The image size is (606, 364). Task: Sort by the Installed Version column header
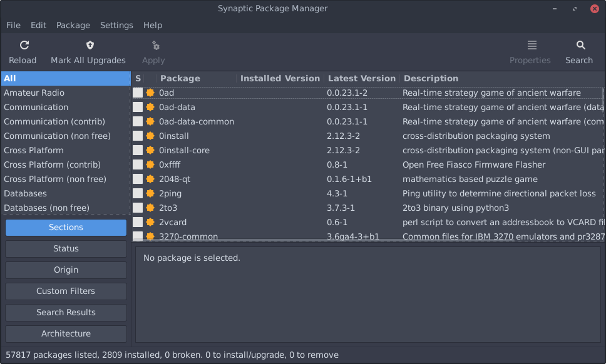tap(280, 78)
